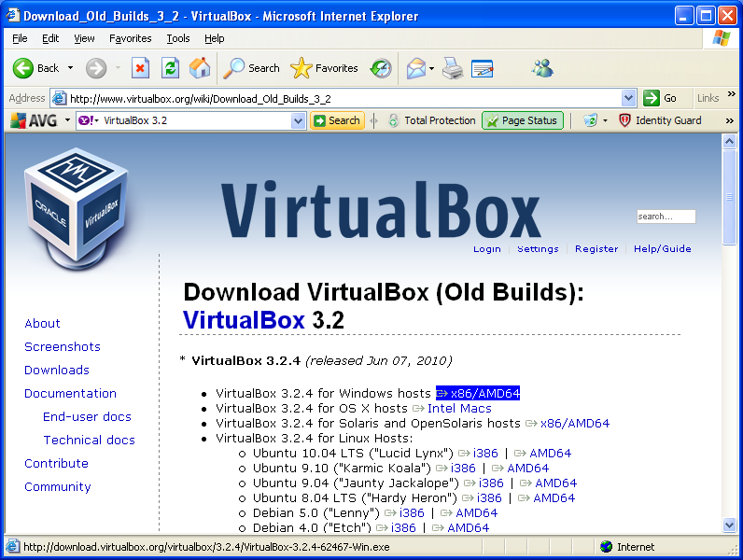This screenshot has height=560, width=743.
Task: Open the Back button history dropdown arrow
Action: 70,68
